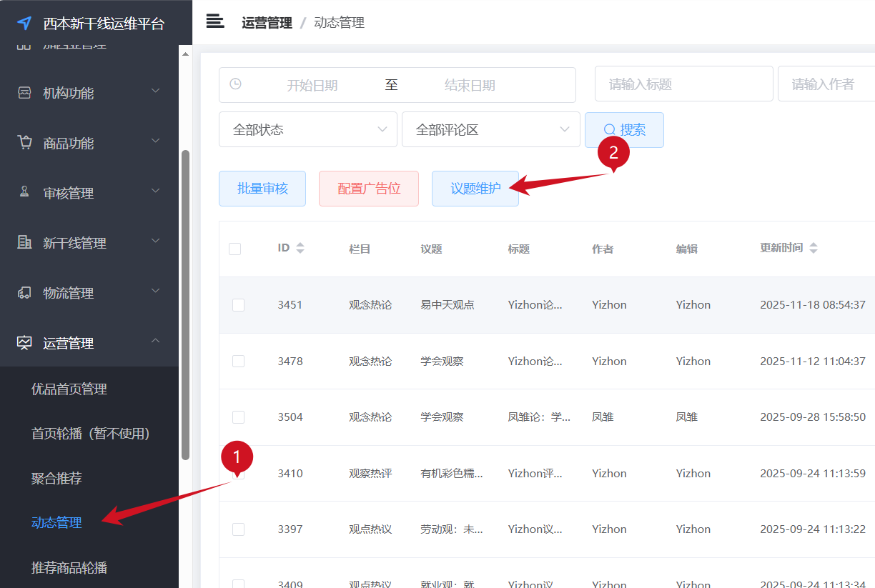
Task: Click the 物流管理 truck icon
Action: (x=24, y=292)
